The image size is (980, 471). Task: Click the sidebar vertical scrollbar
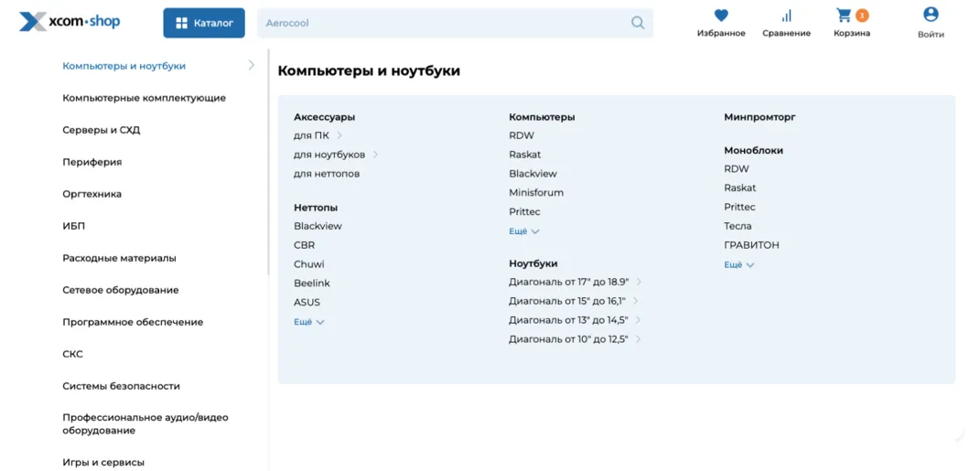(x=269, y=163)
